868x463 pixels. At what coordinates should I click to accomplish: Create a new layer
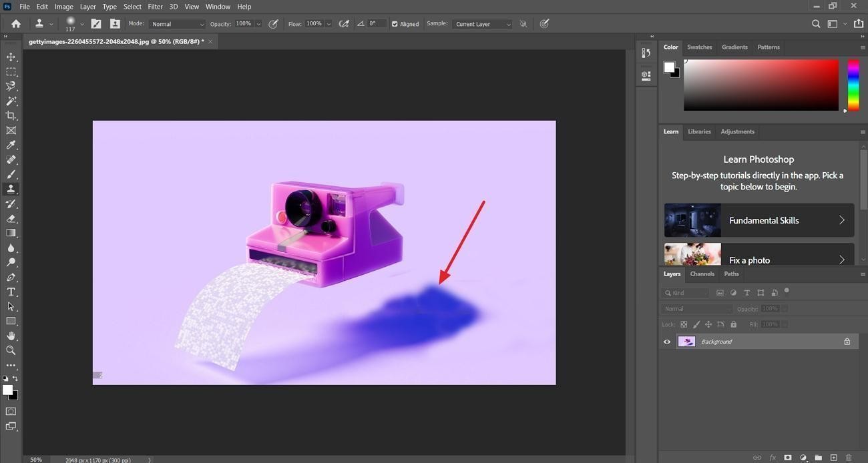(833, 458)
